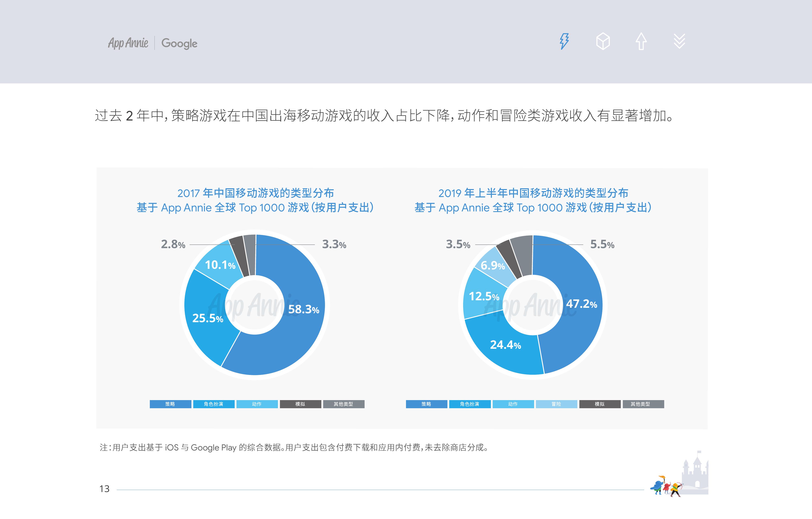The width and height of the screenshot is (812, 519).
Task: Click 角色扮演 legend swatch under 2017 chart
Action: [213, 404]
